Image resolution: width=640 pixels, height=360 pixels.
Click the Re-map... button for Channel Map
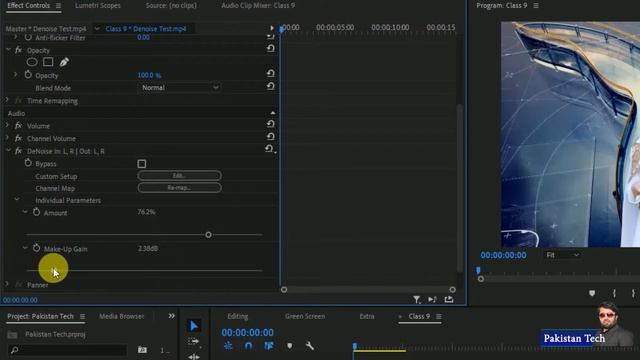tap(180, 188)
